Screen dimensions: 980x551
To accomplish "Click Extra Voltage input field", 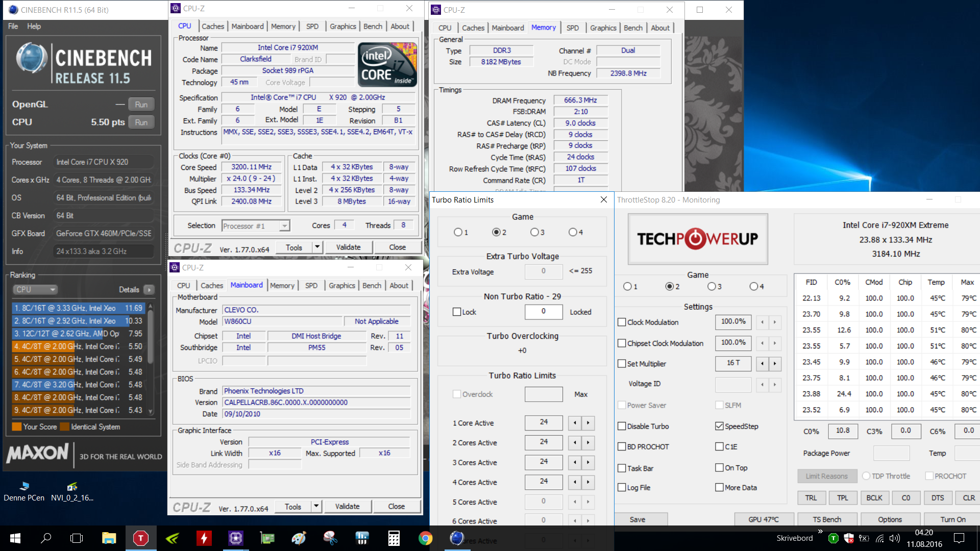I will 544,271.
